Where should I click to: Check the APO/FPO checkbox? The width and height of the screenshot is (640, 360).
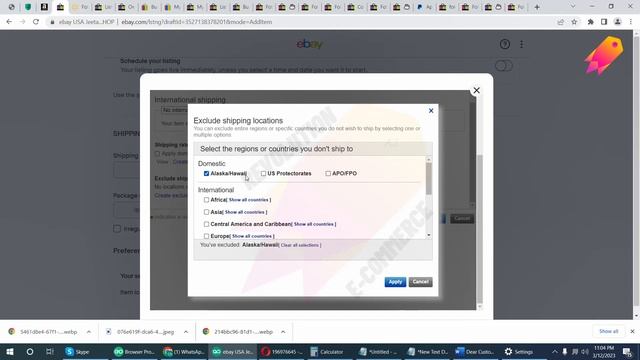(328, 173)
